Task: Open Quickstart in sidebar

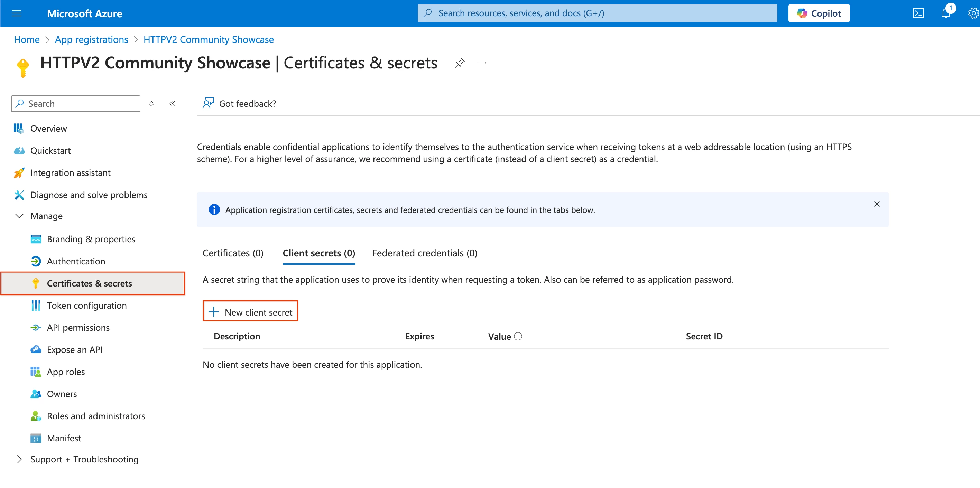Action: (x=50, y=151)
